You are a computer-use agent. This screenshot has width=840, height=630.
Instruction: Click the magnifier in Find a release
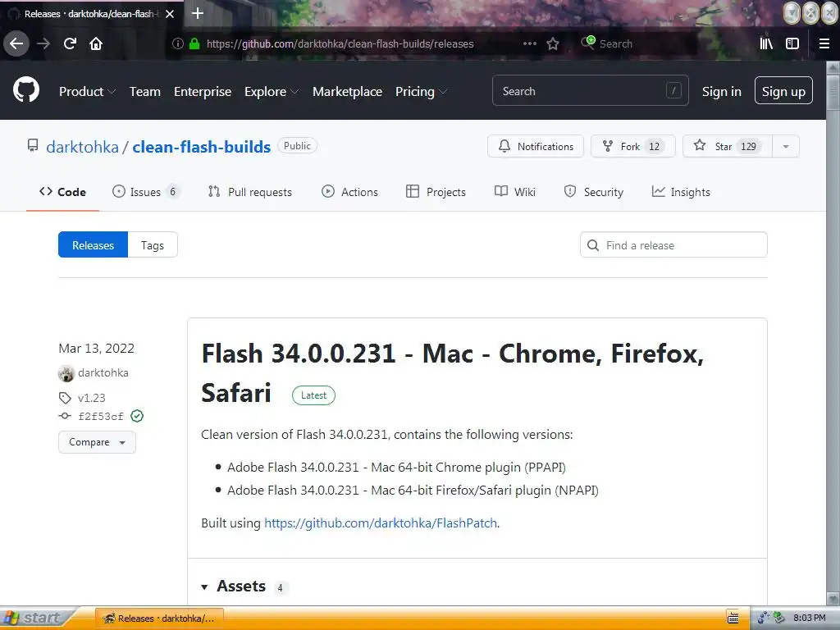(x=593, y=245)
